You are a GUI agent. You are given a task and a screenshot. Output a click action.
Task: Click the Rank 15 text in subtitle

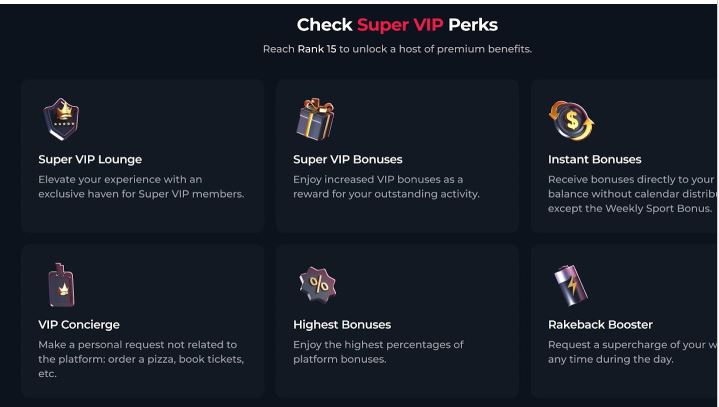point(317,49)
